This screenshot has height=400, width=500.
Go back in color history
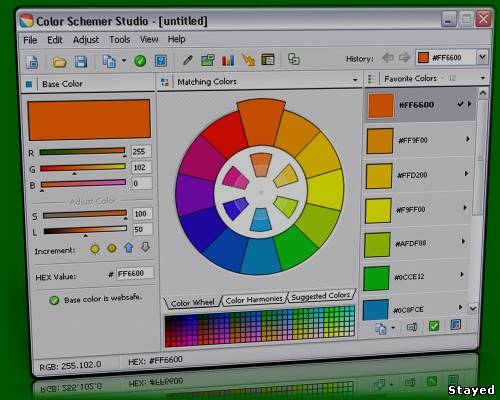388,58
